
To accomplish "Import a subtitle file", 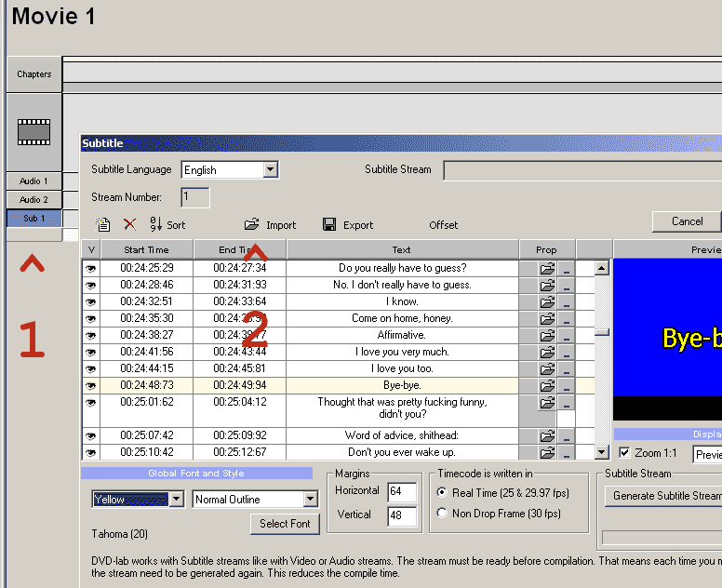I will (271, 225).
